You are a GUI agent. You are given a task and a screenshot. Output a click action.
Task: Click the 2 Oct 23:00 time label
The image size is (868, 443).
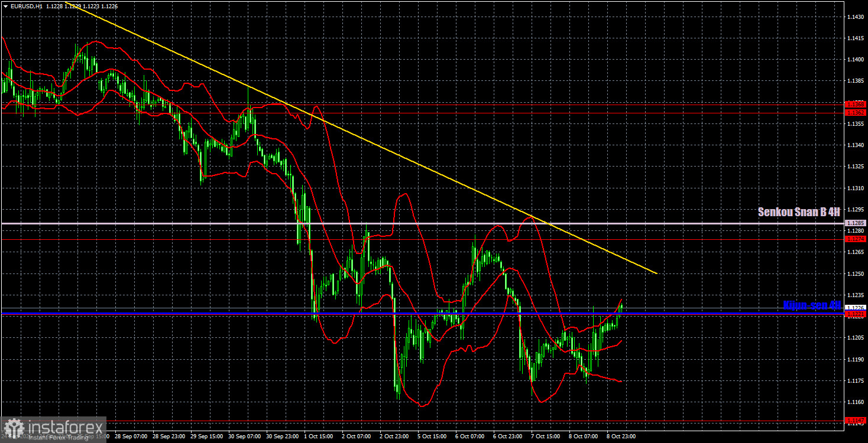[395, 437]
